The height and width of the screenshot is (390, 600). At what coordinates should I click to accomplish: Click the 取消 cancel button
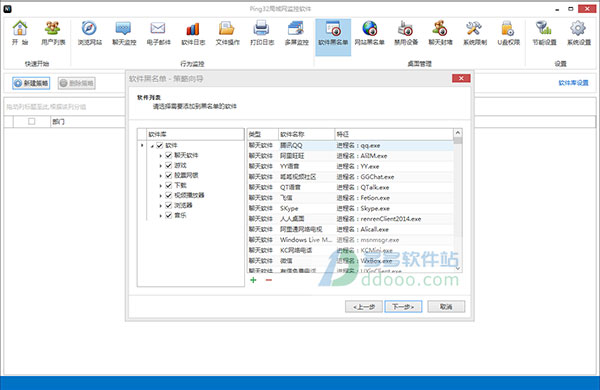coord(446,307)
